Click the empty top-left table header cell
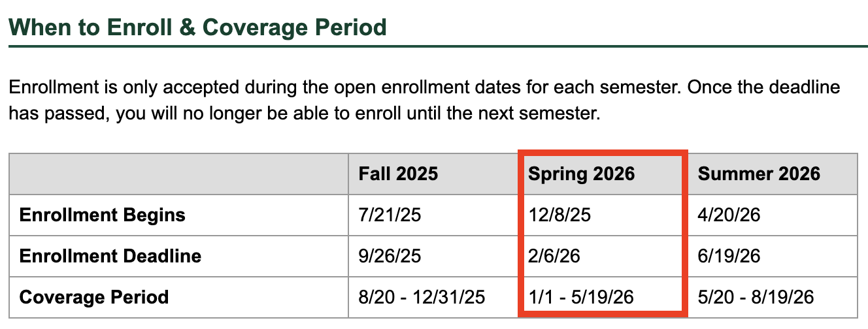Image resolution: width=868 pixels, height=329 pixels. point(178,174)
